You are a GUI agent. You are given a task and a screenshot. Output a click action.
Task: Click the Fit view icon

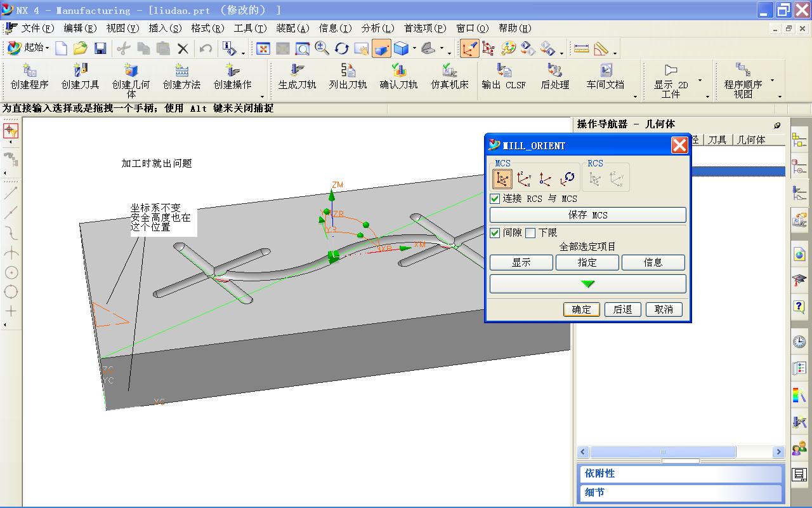[x=263, y=48]
